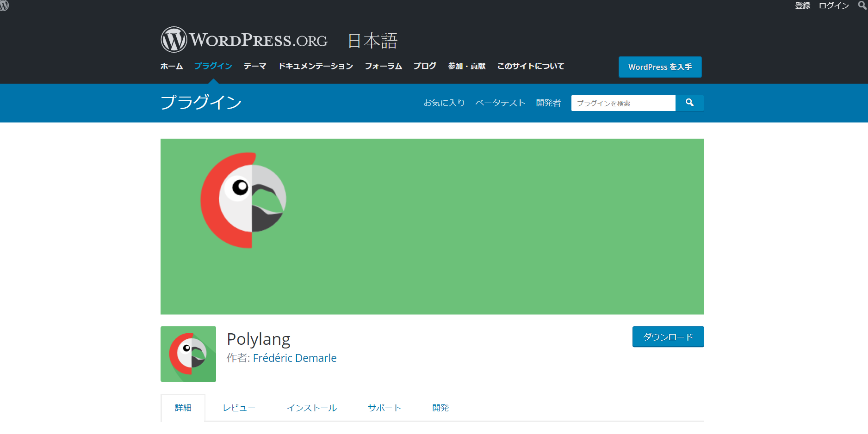
Task: Open the お気に入り link
Action: [444, 103]
